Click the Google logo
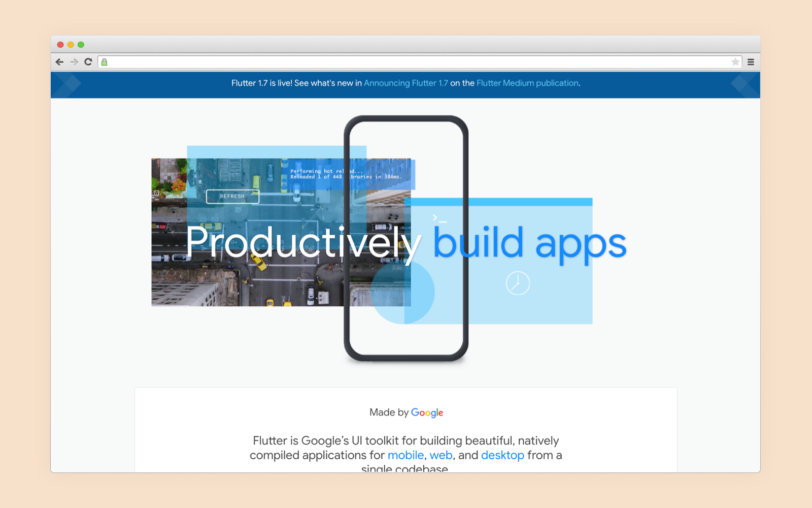 (427, 412)
